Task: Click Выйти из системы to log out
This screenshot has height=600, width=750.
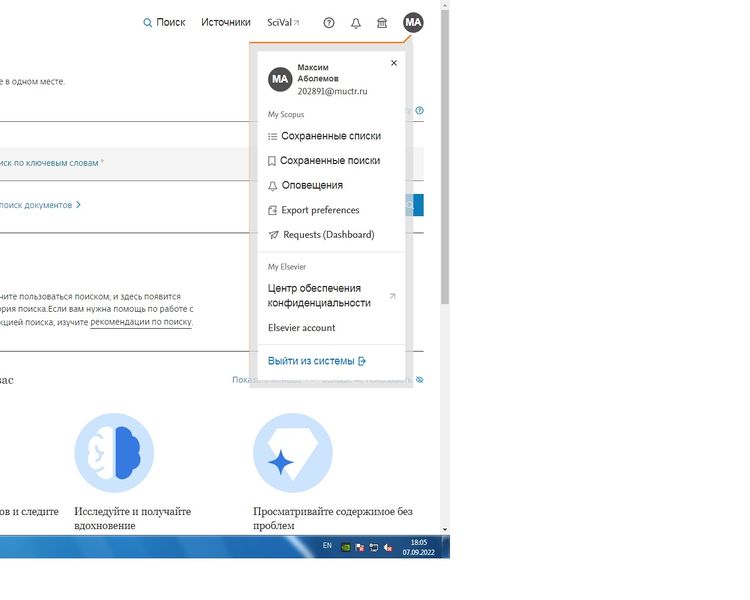Action: (x=311, y=361)
